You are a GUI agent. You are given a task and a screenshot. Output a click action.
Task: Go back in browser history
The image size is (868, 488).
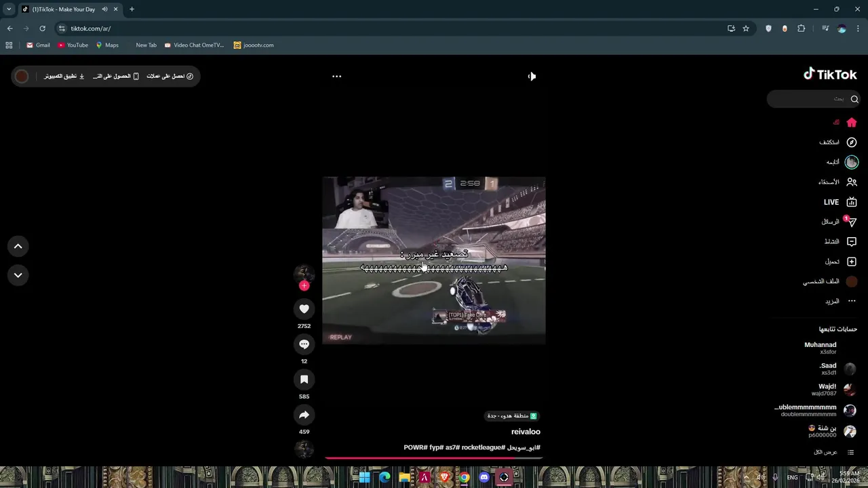pos(10,28)
